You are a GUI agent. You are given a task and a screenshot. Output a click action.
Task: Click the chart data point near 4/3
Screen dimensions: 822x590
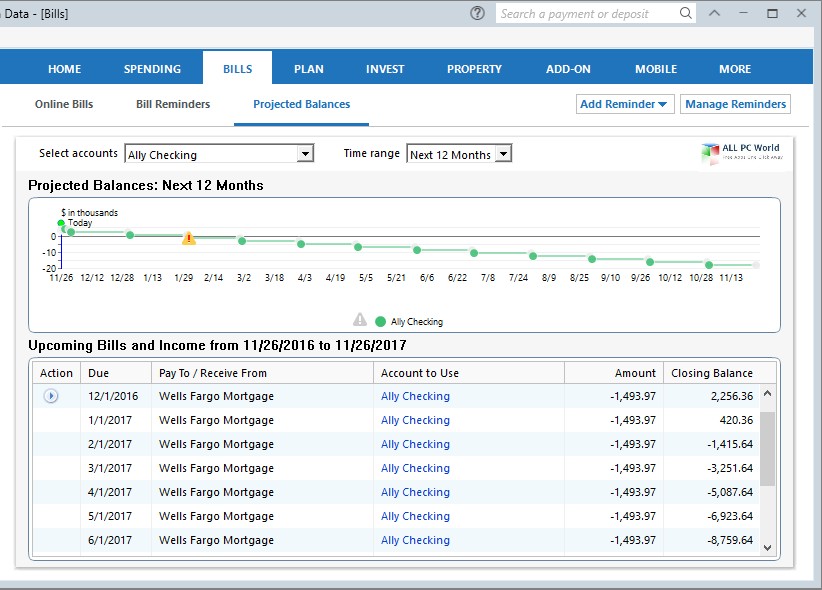pos(301,244)
